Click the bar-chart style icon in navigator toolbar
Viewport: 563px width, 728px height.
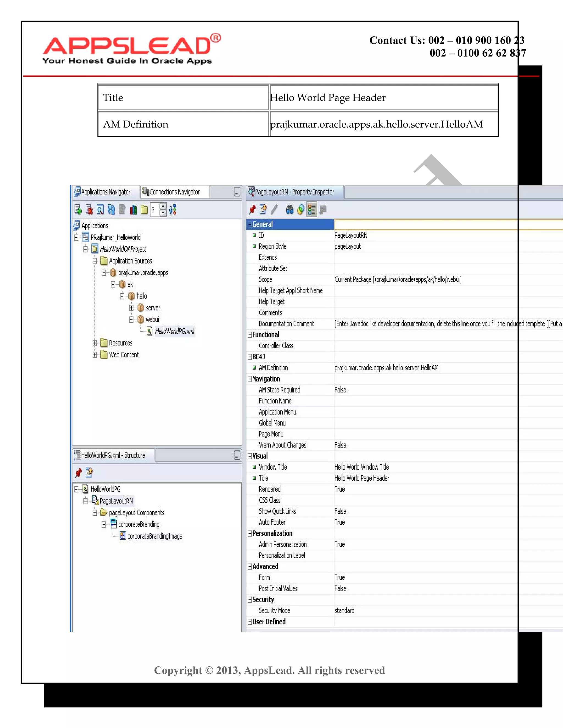coord(133,210)
